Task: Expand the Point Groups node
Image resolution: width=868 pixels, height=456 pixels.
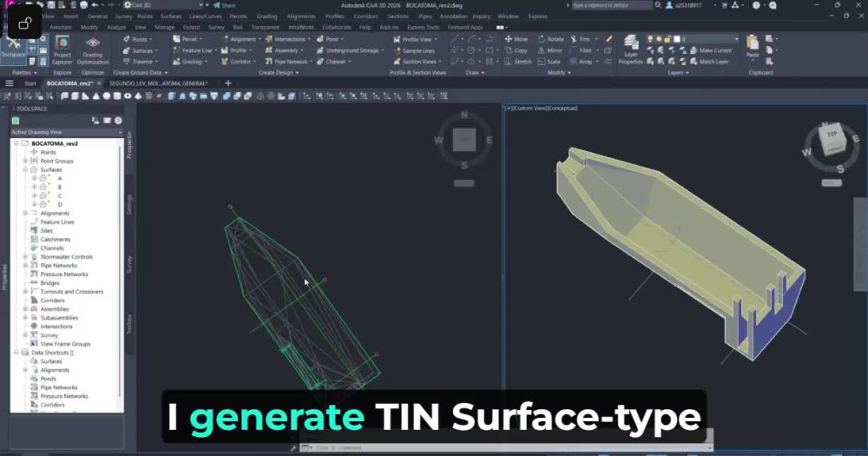Action: [x=25, y=161]
